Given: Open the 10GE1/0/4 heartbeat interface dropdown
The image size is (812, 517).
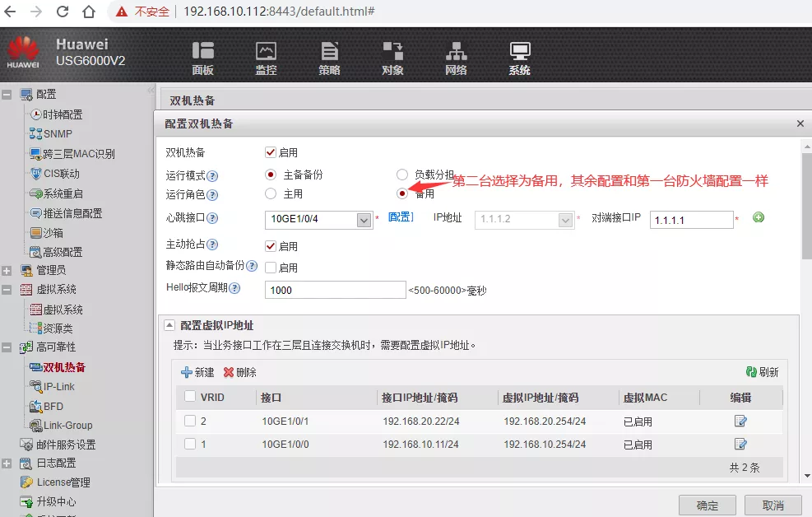Looking at the screenshot, I should pos(364,220).
